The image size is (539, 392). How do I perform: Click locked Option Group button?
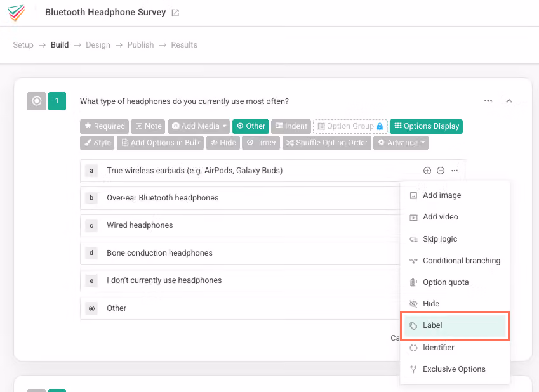(350, 126)
